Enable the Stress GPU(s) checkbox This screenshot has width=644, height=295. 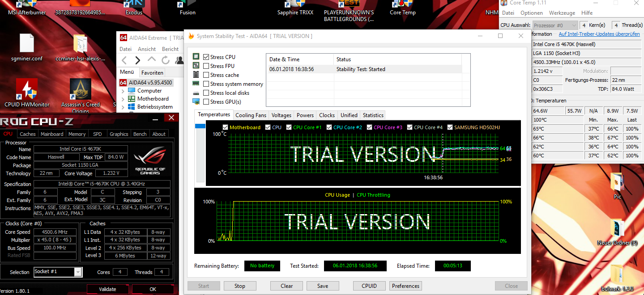coord(206,102)
